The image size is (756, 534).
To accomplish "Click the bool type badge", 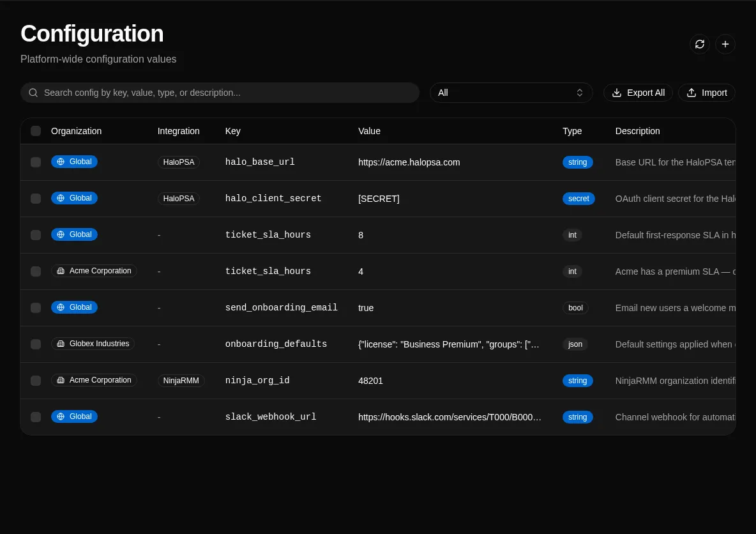I will 575,308.
